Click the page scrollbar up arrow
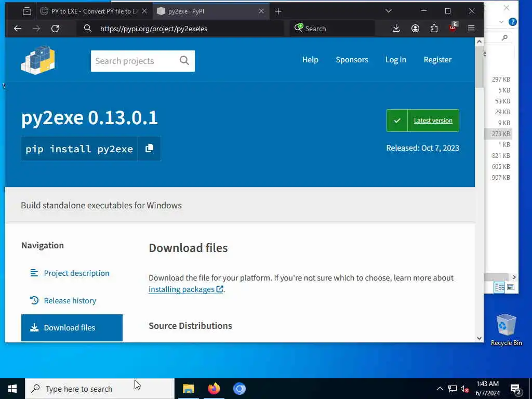This screenshot has width=532, height=399. coord(479,42)
